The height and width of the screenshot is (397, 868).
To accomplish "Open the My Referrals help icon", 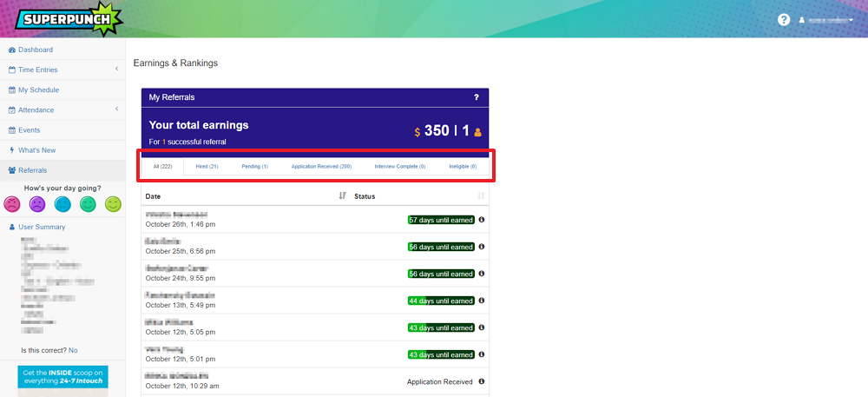I will (476, 97).
